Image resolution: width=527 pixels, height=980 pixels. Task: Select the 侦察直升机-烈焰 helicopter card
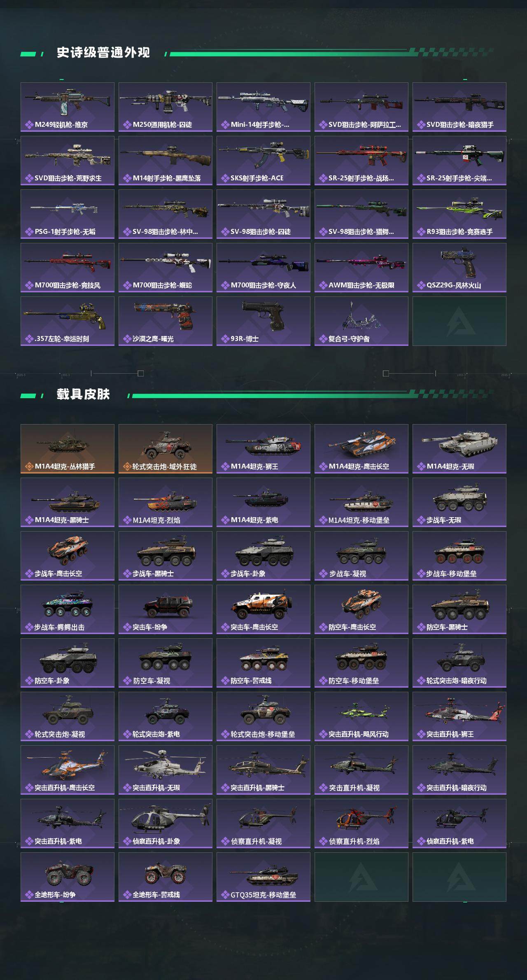(x=361, y=824)
